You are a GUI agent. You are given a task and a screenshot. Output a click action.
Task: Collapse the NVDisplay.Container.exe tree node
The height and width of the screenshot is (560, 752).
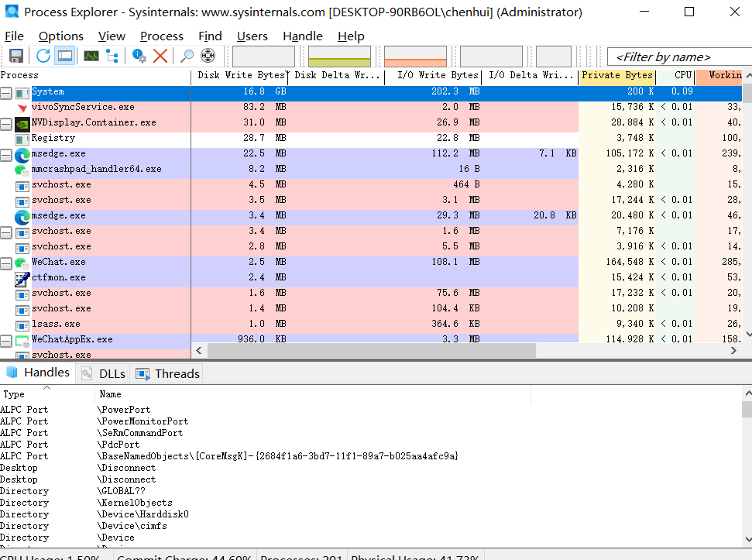5,124
